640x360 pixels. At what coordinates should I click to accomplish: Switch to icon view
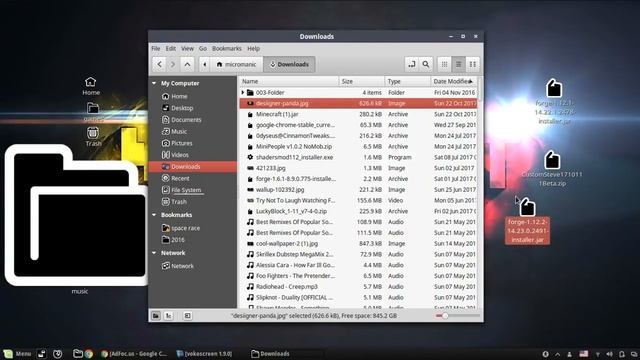[x=444, y=64]
